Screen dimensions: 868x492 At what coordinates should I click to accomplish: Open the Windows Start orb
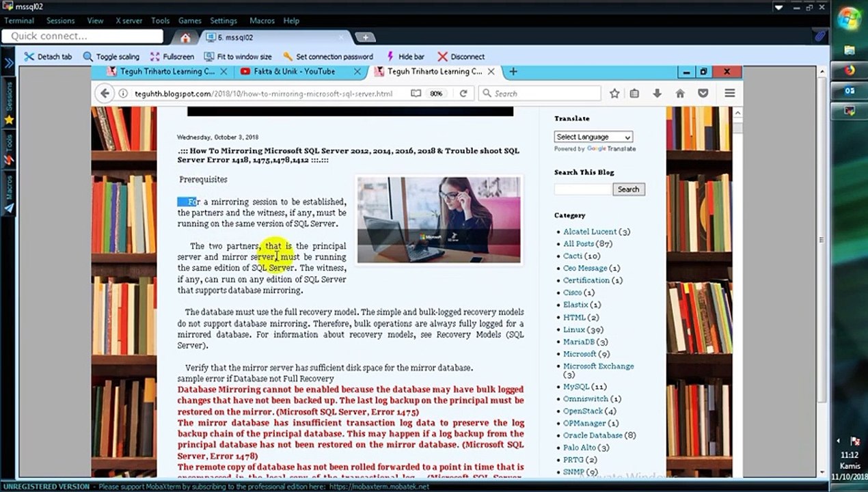pyautogui.click(x=849, y=18)
